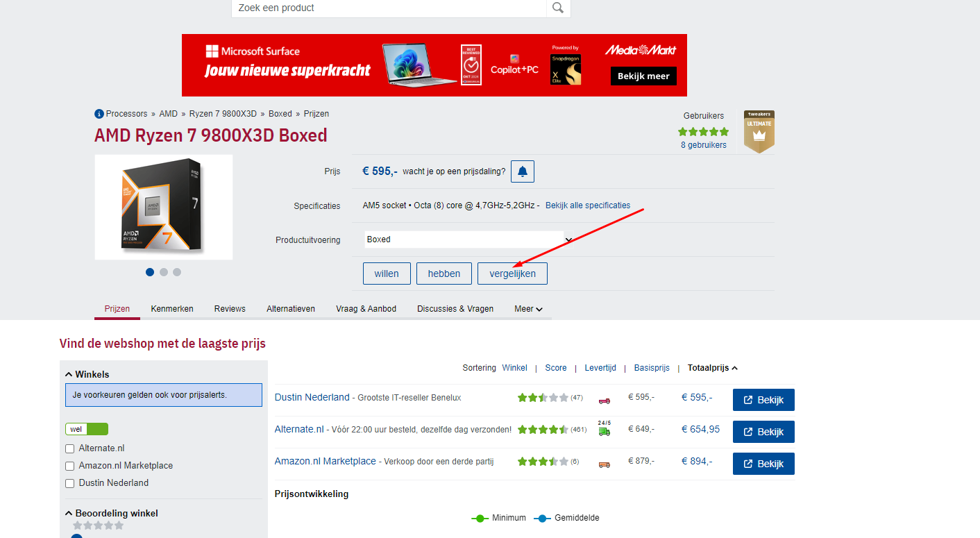Sort offers by Basisprijs
Image resolution: width=980 pixels, height=538 pixels.
tap(652, 368)
